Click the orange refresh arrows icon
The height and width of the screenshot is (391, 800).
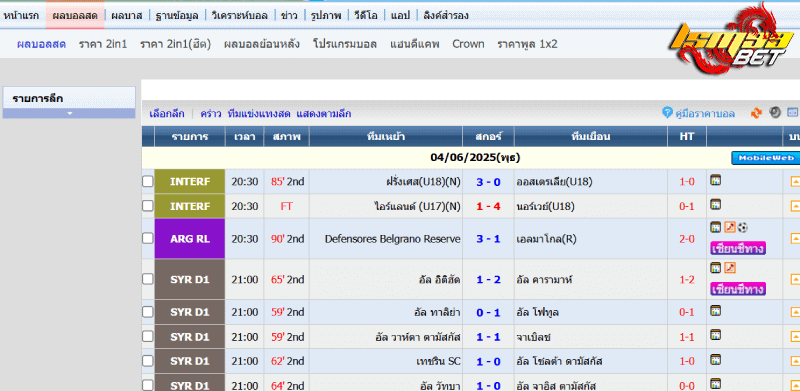[757, 113]
